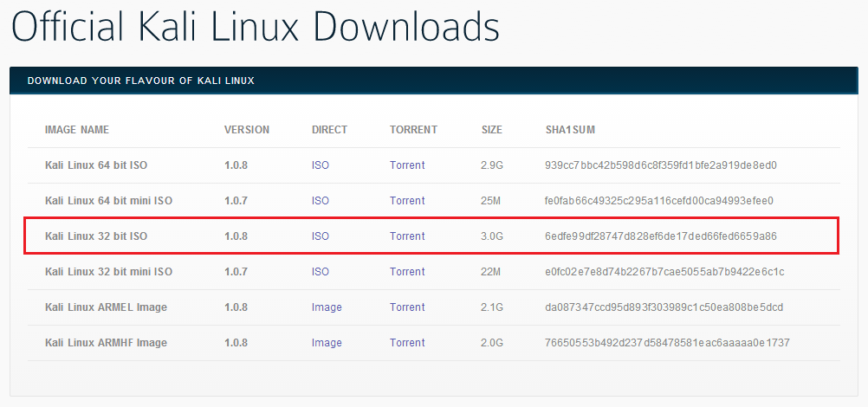Click the 'Kali Linux 64 bit mini ISO' name

click(108, 200)
